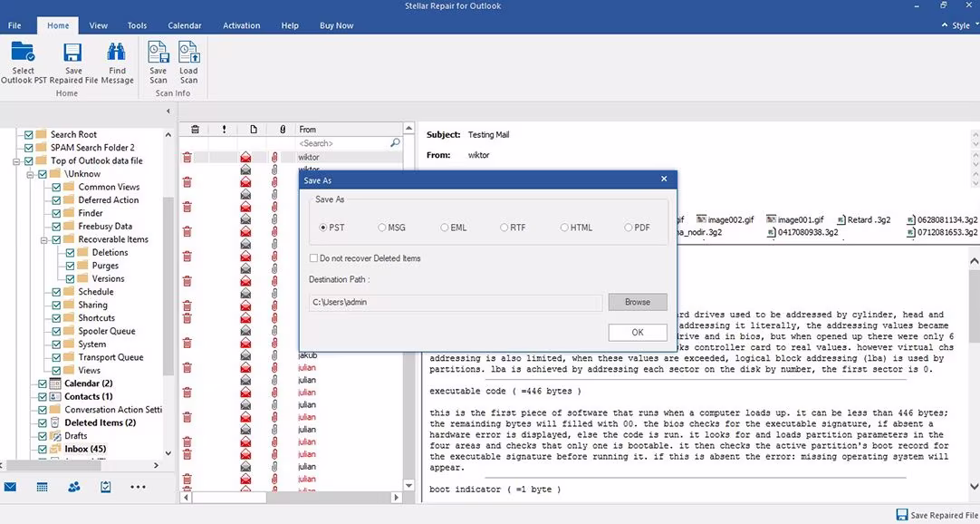
Task: Click OK in Save As dialog
Action: [638, 332]
